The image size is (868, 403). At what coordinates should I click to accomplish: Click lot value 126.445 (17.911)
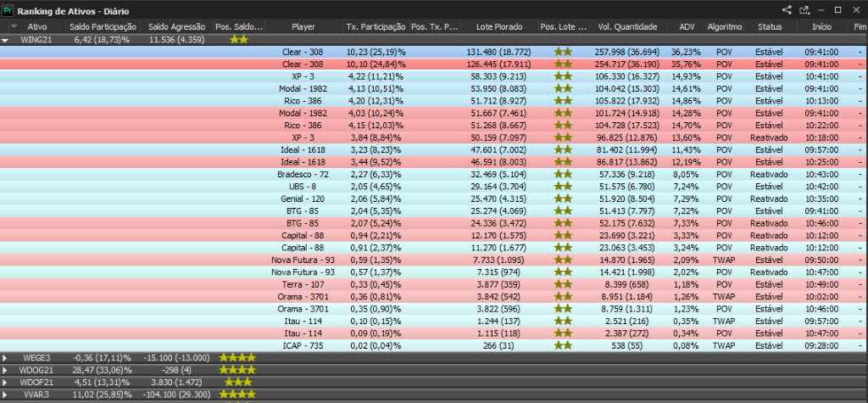[x=499, y=64]
